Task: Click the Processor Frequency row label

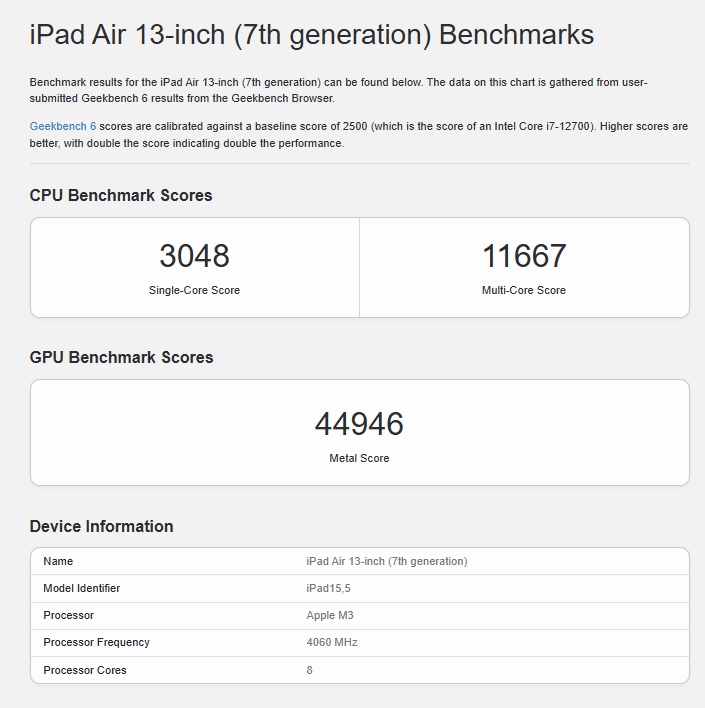Action: (96, 642)
